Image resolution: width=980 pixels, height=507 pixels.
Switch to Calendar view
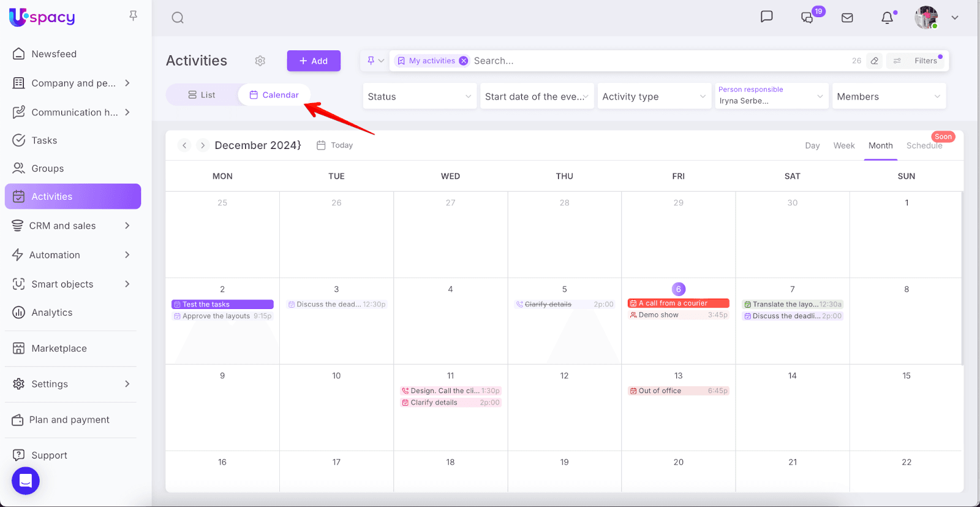tap(274, 95)
